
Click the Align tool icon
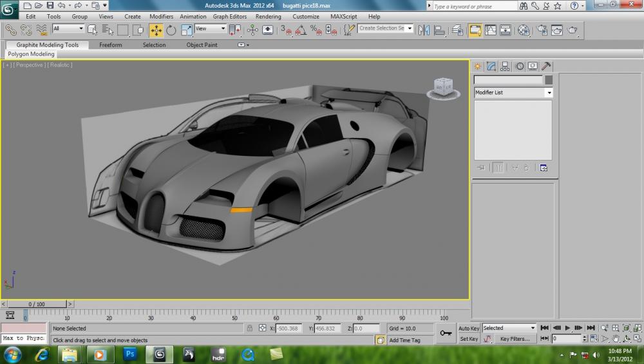point(439,30)
